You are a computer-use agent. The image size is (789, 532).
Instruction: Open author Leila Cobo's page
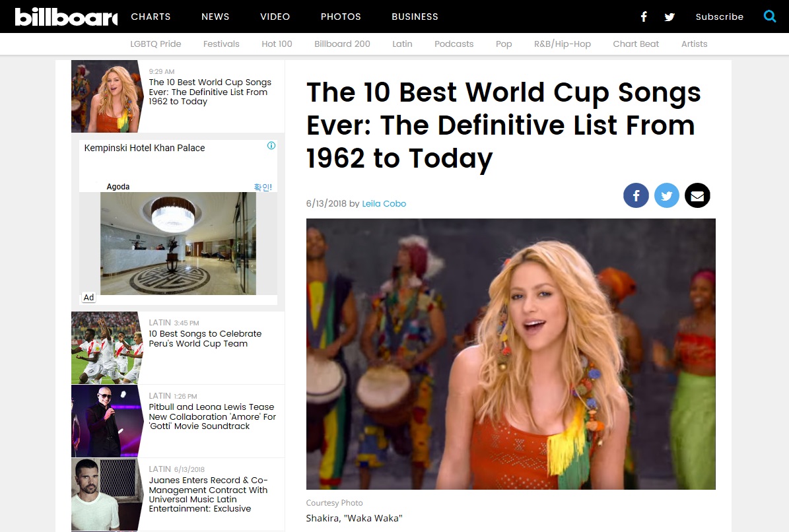(384, 204)
